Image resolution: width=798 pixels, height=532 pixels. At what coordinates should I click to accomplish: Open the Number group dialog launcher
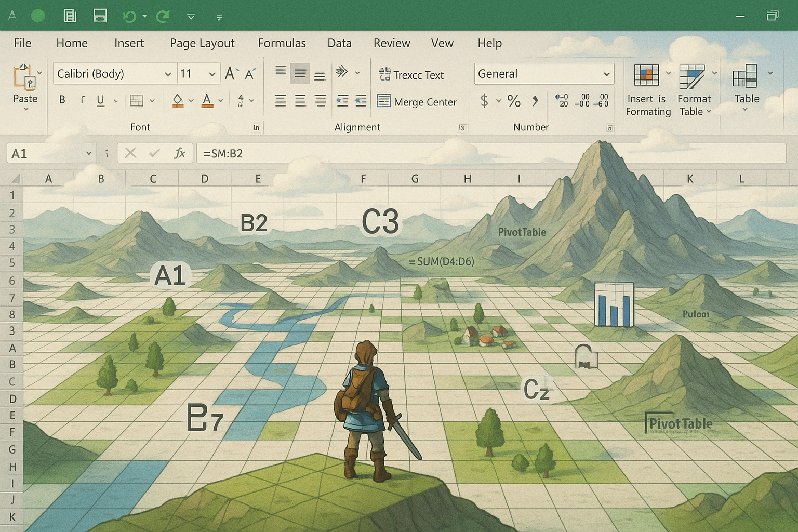610,128
